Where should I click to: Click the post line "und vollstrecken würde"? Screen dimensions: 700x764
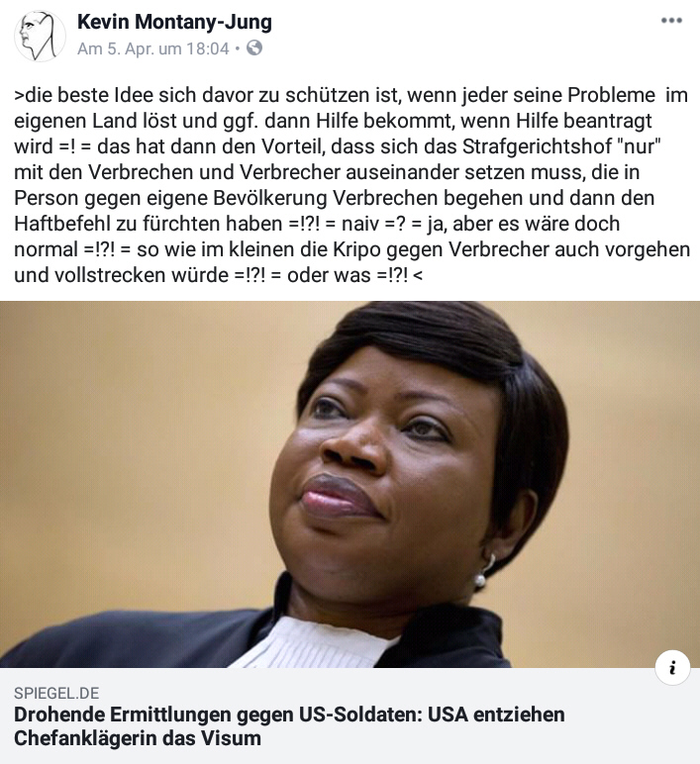pyautogui.click(x=122, y=275)
